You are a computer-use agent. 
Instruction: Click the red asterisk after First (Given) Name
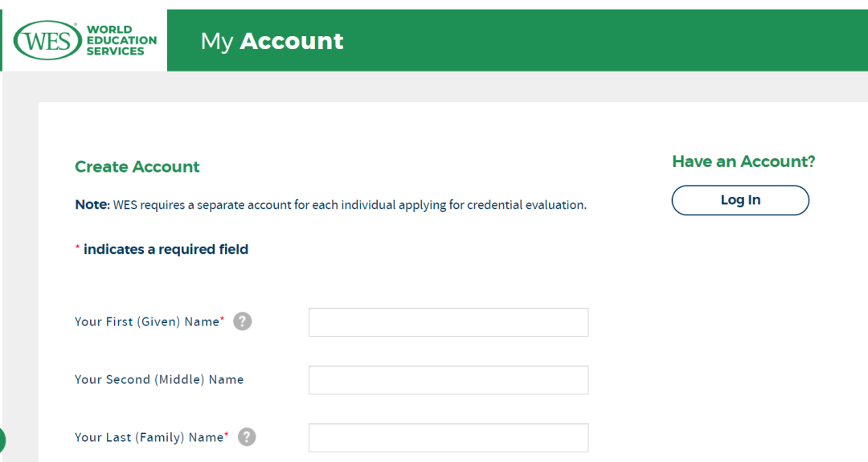(x=222, y=319)
